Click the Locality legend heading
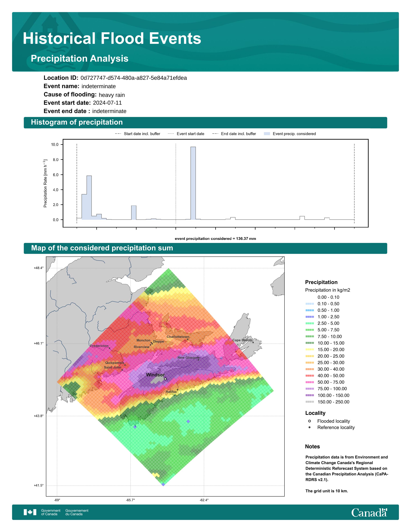 pyautogui.click(x=315, y=413)
